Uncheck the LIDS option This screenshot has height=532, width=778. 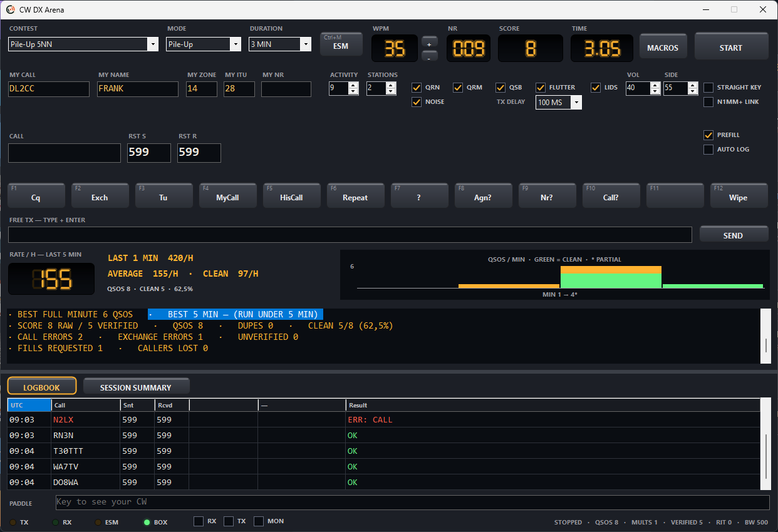596,88
